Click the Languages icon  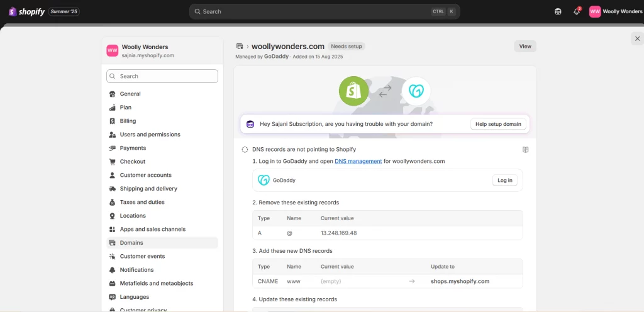coord(112,298)
